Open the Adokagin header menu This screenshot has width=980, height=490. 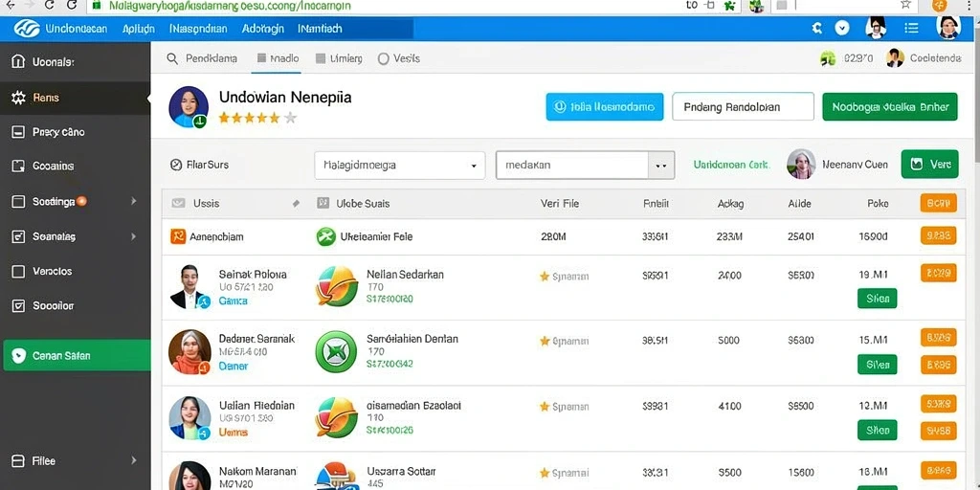tap(262, 29)
